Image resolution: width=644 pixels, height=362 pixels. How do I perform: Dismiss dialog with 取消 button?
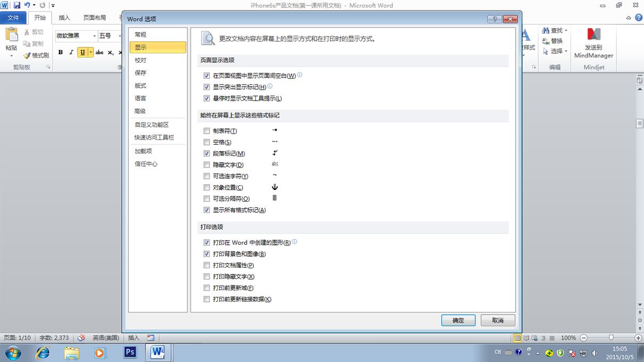[x=498, y=320]
